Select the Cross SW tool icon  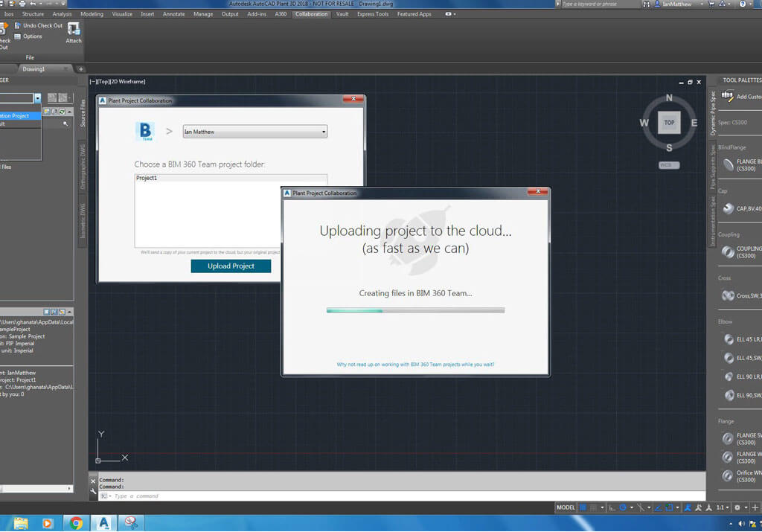pos(728,295)
